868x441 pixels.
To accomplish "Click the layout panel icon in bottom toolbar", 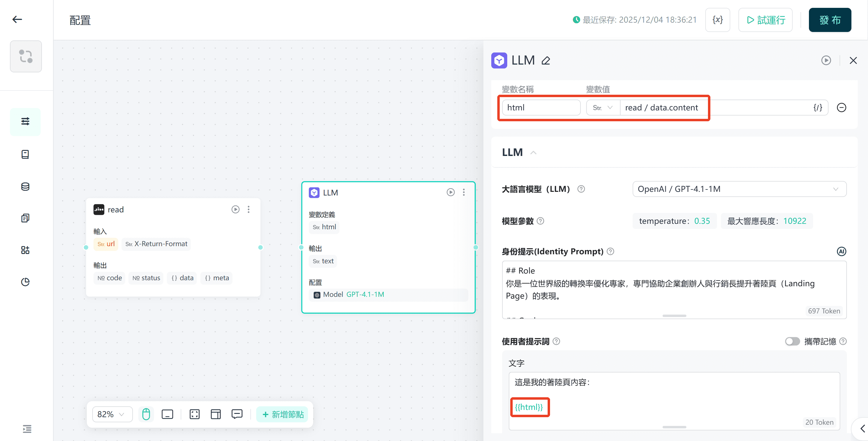I will pyautogui.click(x=216, y=414).
